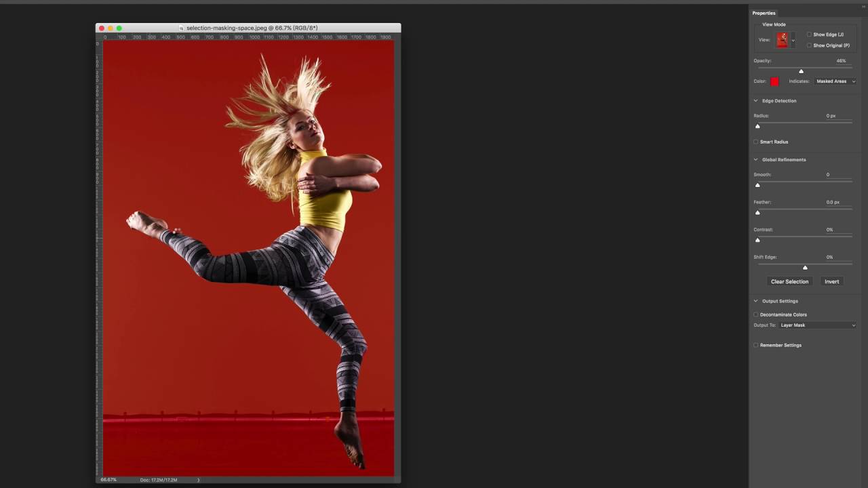Enable the Decontaminate Colors checkbox
Viewport: 868px width, 488px height.
756,314
